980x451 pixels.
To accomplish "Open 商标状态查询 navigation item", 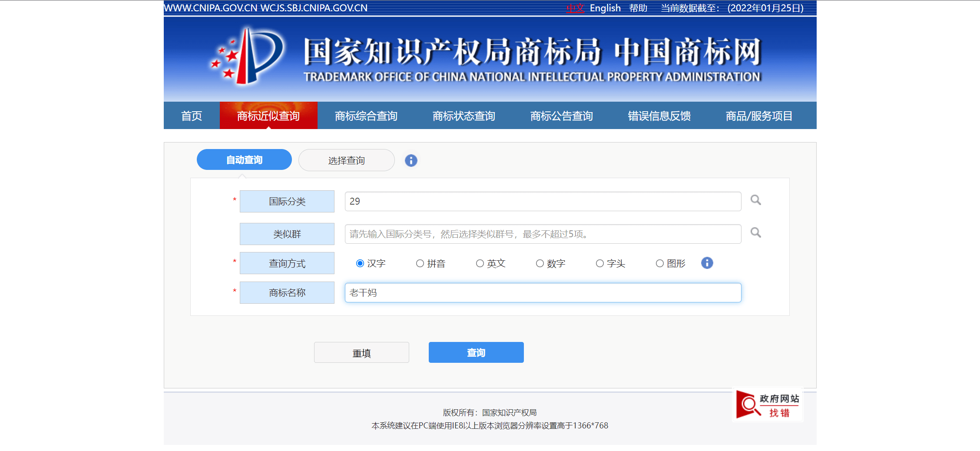I will pyautogui.click(x=464, y=116).
